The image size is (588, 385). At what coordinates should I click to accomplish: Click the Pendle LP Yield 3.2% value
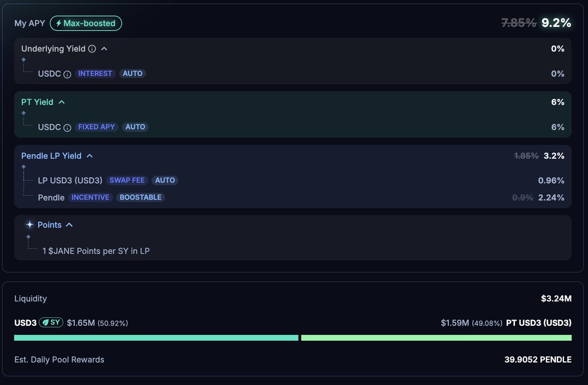(x=554, y=156)
